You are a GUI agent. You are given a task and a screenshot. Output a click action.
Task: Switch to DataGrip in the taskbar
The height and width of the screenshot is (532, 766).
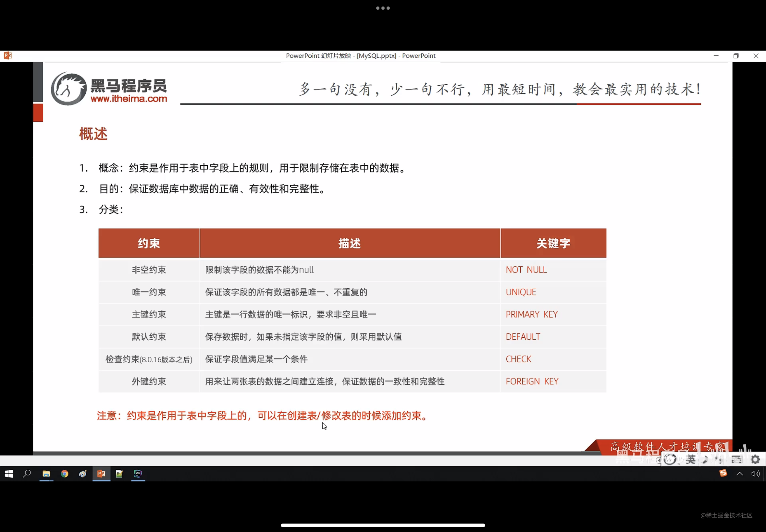[138, 473]
